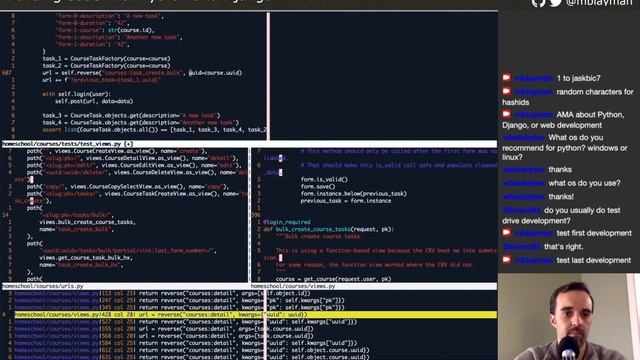
Task: Click "views.bulk_create_course_tasks," in urls.py pane
Action: coord(87,222)
